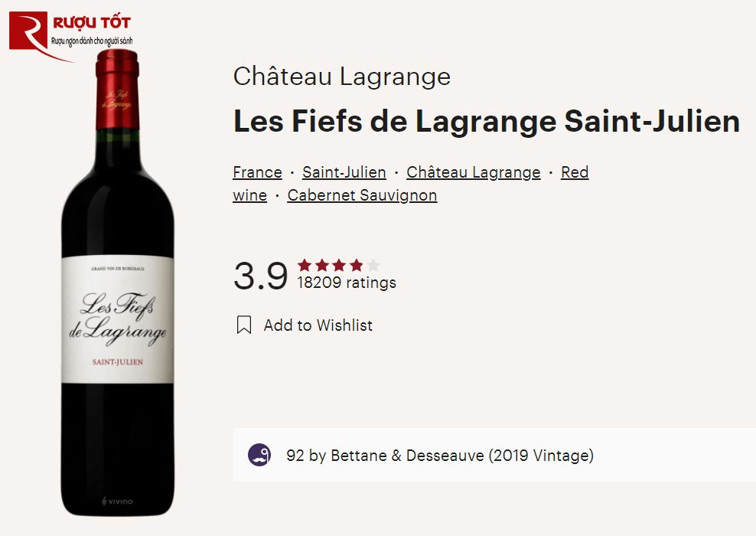Screen dimensions: 756x536
Task: Open the France link
Action: 256,172
